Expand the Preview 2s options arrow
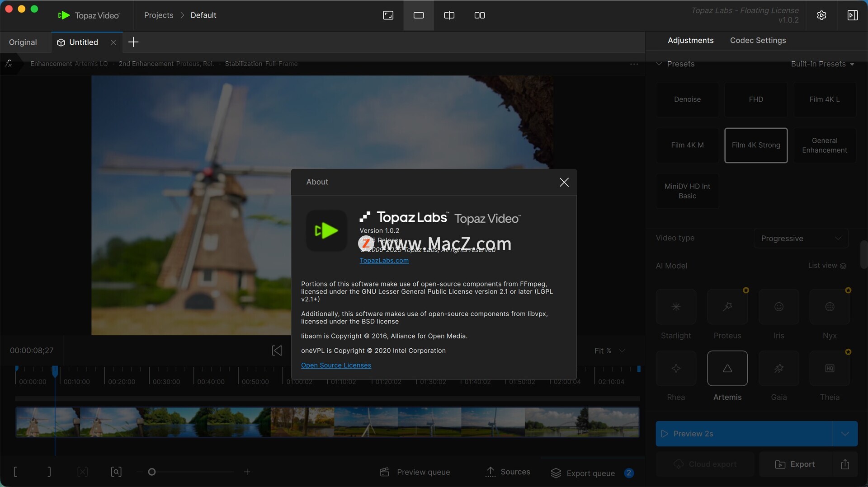Viewport: 868px width, 487px height. tap(844, 434)
